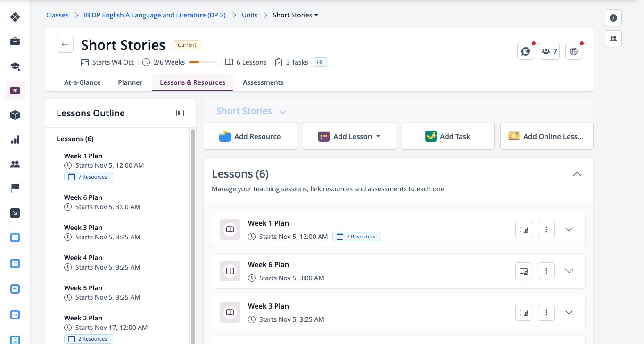
Task: Switch to the At-a-Glance tab
Action: (83, 82)
